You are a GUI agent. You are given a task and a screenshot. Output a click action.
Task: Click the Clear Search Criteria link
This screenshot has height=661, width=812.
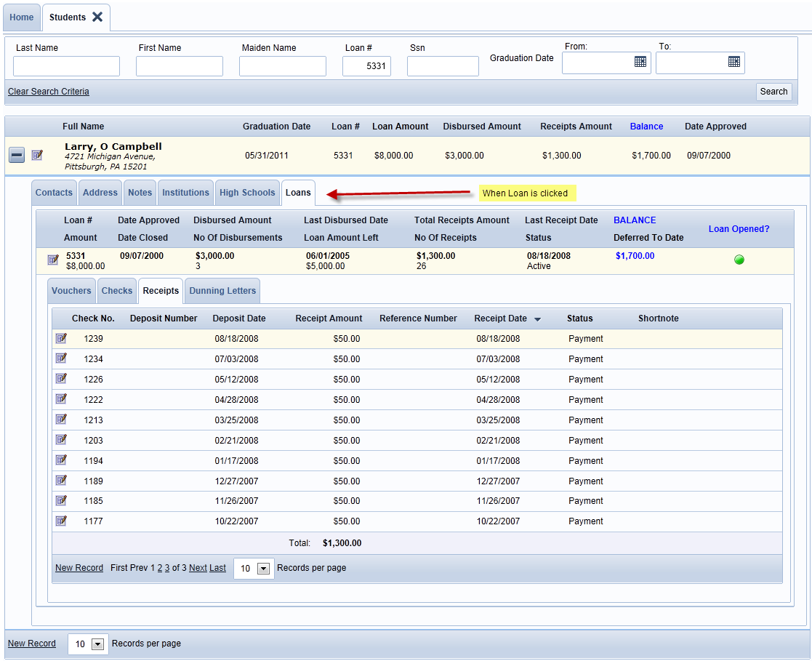[x=49, y=92]
